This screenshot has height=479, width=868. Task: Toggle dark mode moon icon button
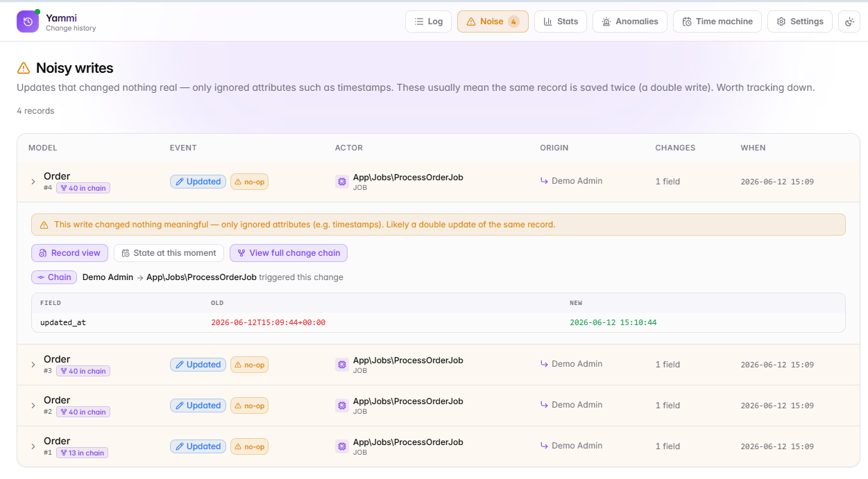pyautogui.click(x=849, y=21)
